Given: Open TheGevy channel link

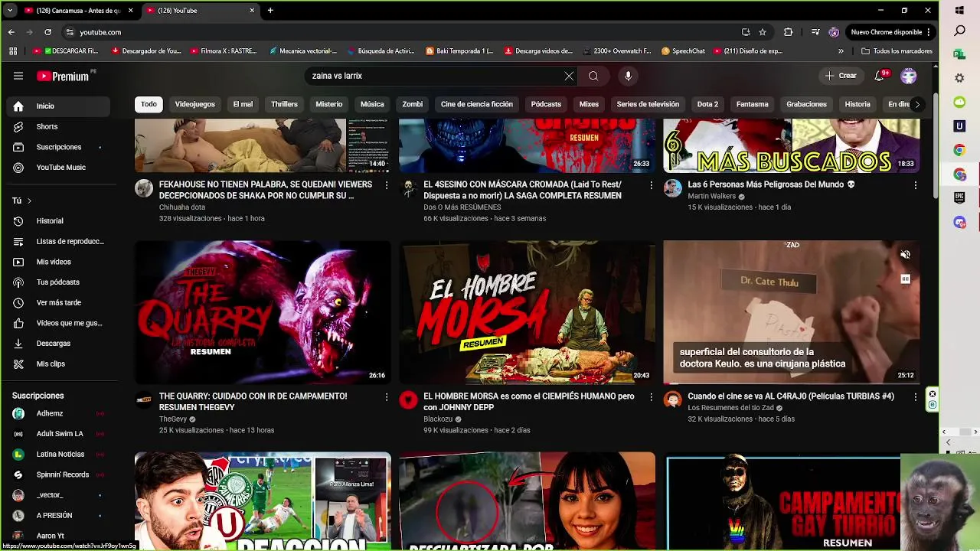Looking at the screenshot, I should pyautogui.click(x=173, y=419).
